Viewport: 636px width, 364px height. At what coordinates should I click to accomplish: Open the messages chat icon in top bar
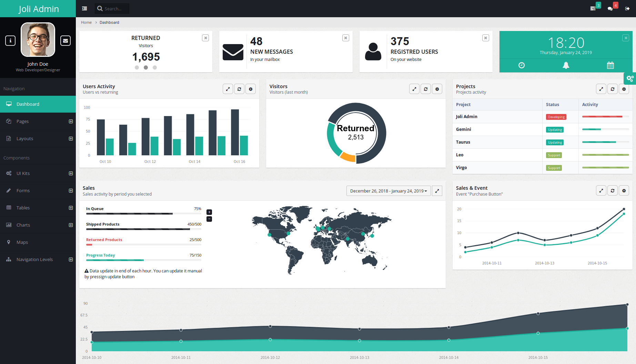point(610,9)
